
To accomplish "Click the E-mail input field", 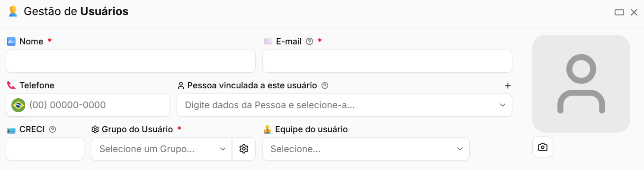I will 387,61.
